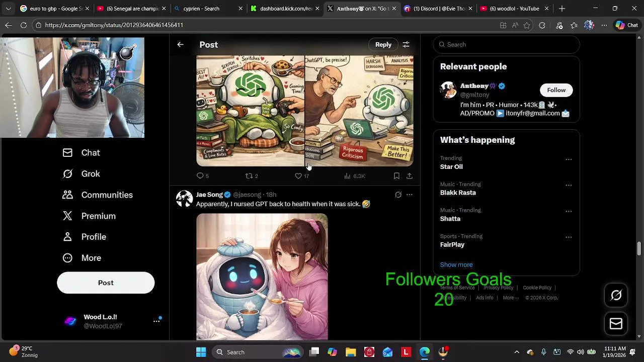Repost the tweet showing 2 reposts

(x=252, y=176)
